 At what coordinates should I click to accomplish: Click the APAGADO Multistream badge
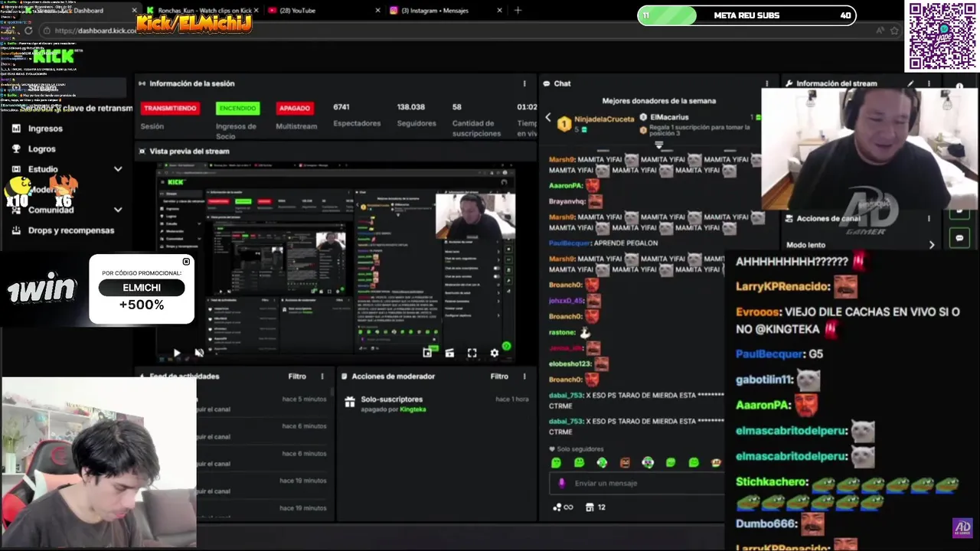click(x=294, y=108)
